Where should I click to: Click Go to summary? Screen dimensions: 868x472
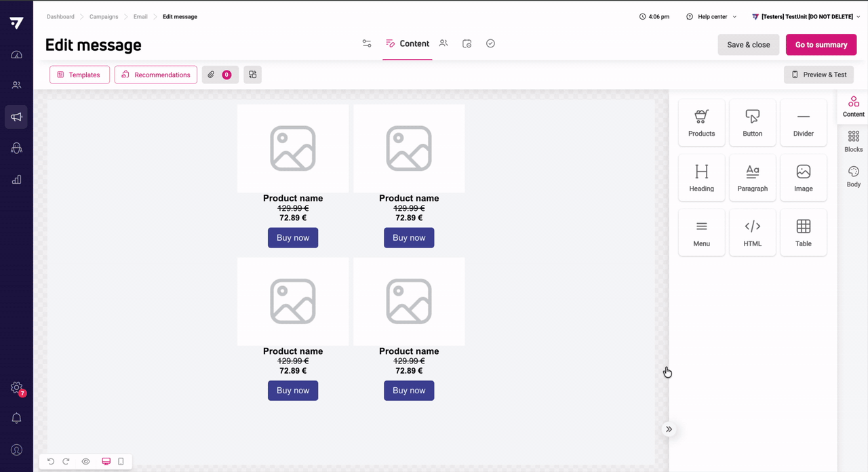[821, 45]
